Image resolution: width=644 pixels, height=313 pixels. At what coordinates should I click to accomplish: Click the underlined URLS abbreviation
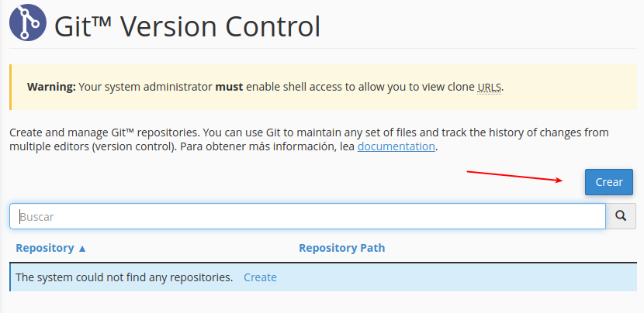pyautogui.click(x=489, y=87)
